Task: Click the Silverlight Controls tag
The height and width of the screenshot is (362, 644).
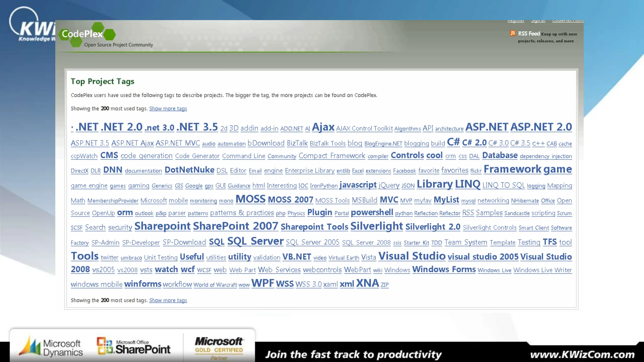Action: (x=489, y=228)
